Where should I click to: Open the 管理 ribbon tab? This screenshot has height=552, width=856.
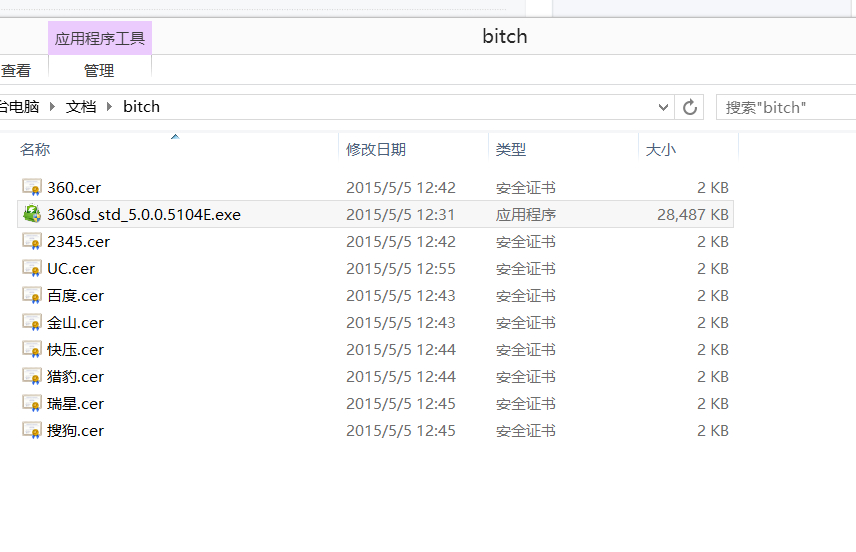pos(99,70)
